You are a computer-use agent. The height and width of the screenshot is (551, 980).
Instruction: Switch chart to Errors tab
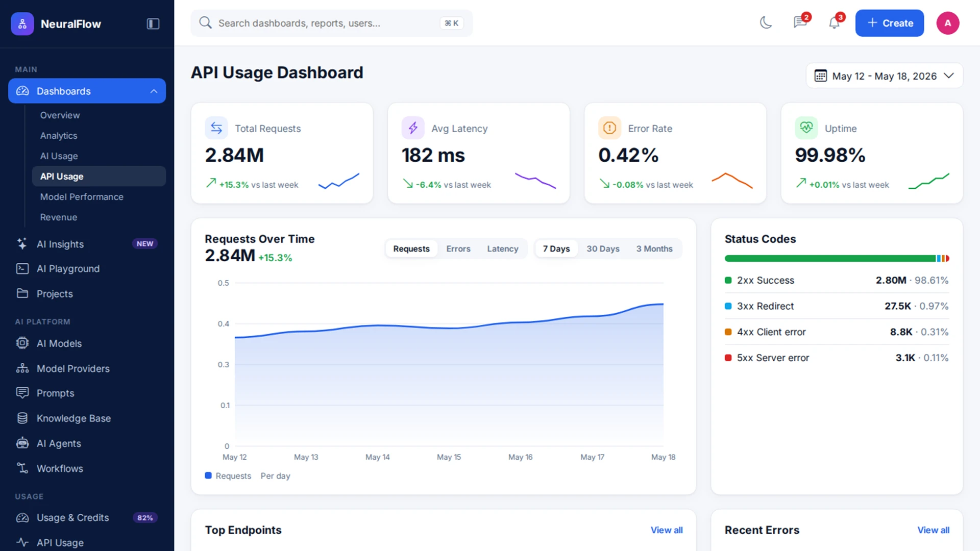458,249
